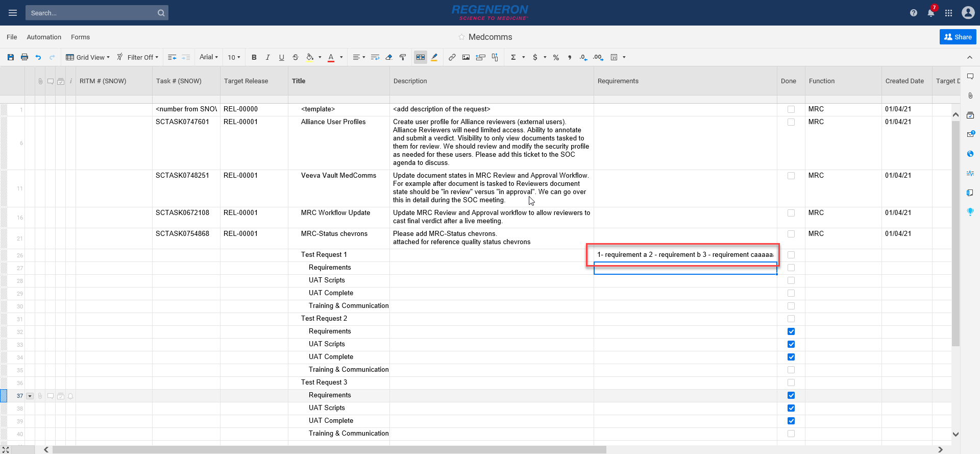Open the text color picker

[x=331, y=57]
